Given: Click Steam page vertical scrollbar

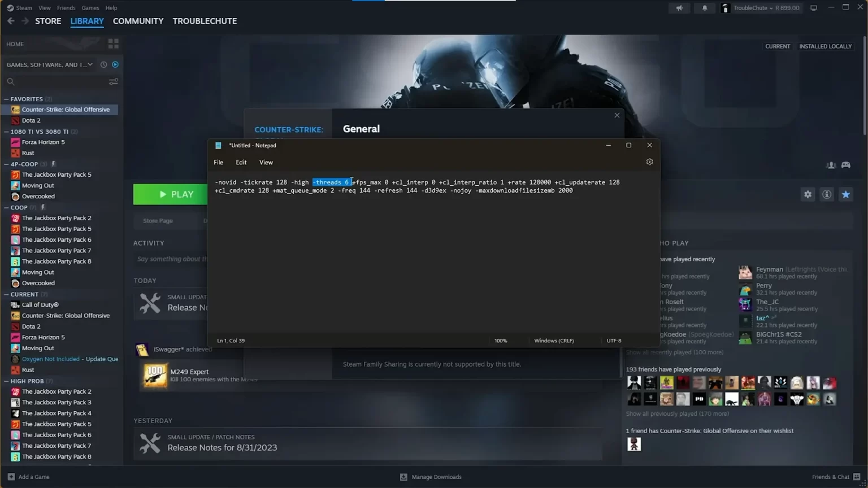Looking at the screenshot, I should (x=865, y=86).
